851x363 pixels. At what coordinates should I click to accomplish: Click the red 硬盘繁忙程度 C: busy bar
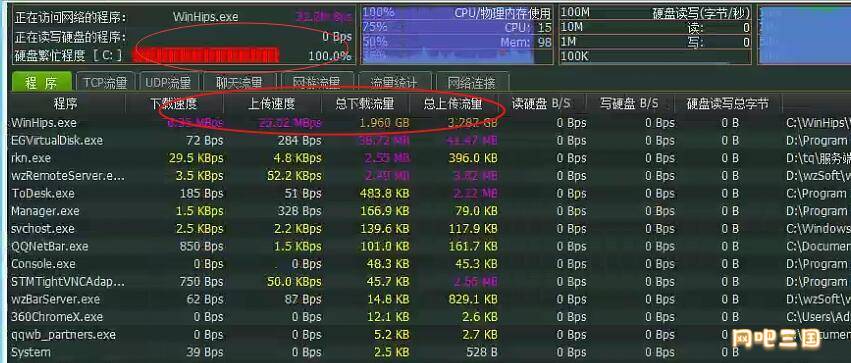(x=206, y=55)
